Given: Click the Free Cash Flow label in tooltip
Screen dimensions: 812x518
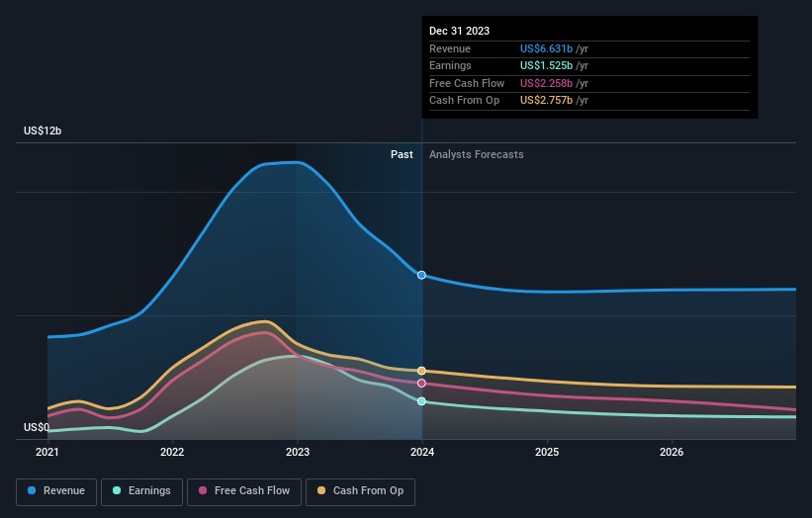Looking at the screenshot, I should (x=467, y=83).
